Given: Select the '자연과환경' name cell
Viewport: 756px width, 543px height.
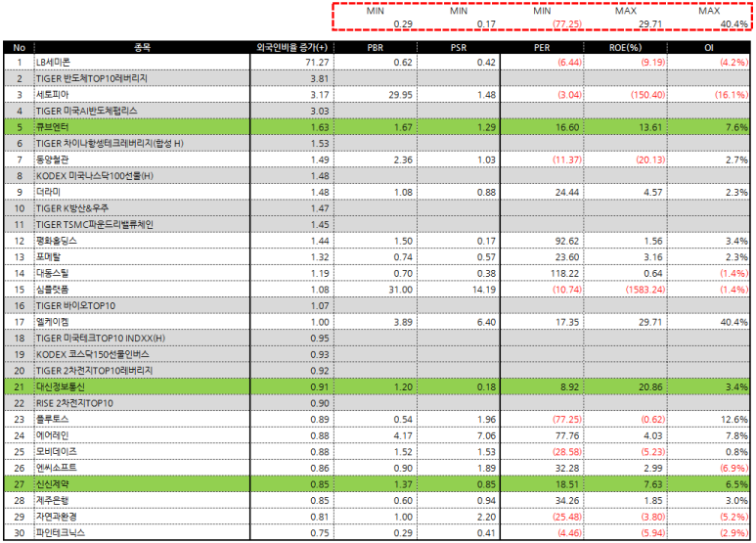Looking at the screenshot, I should 57,517.
